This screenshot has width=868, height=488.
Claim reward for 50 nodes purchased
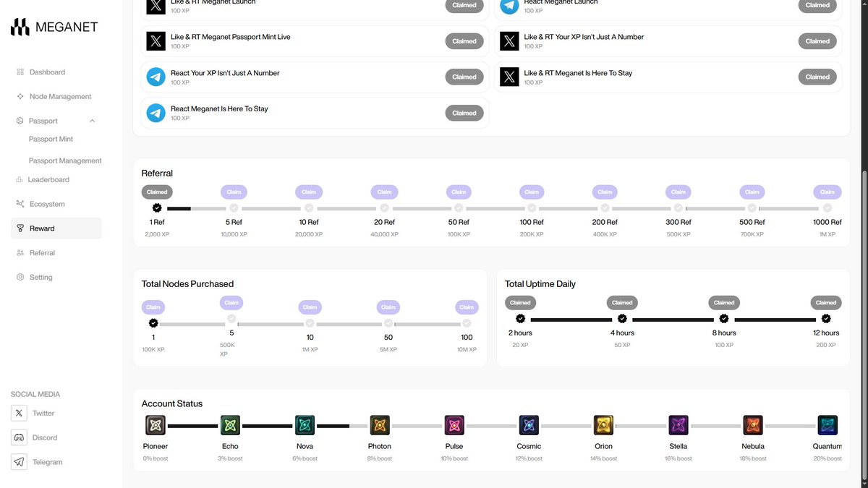tap(388, 307)
